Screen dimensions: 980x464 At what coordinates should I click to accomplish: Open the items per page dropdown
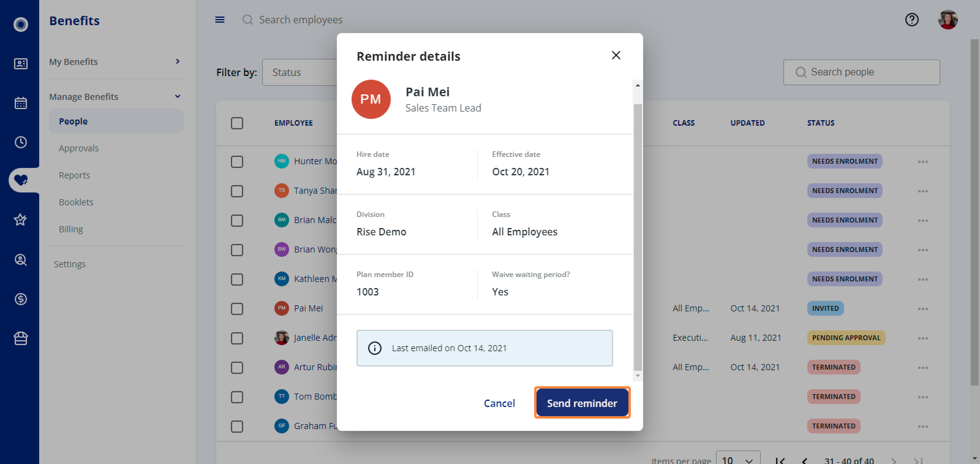(x=738, y=459)
